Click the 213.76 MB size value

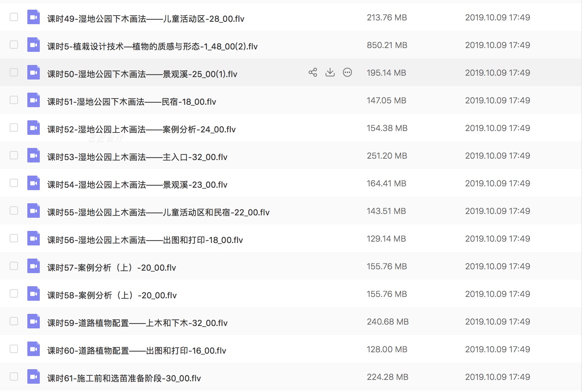click(x=387, y=17)
